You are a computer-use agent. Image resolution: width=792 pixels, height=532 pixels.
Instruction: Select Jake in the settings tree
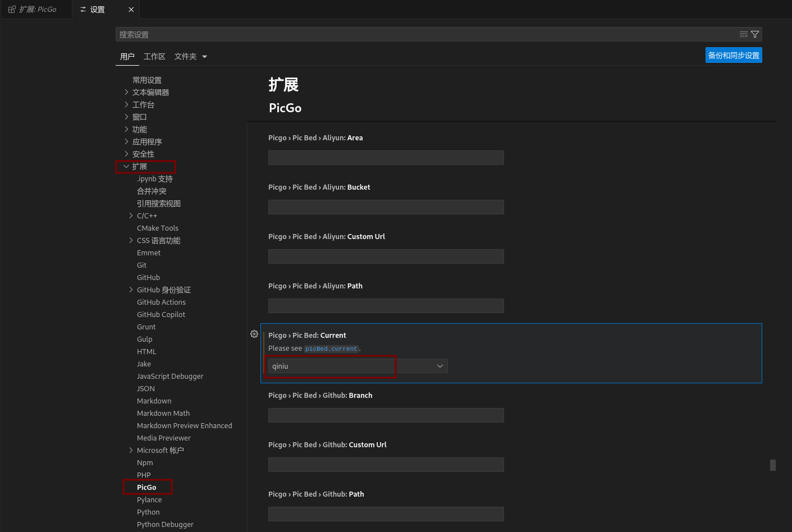click(144, 364)
